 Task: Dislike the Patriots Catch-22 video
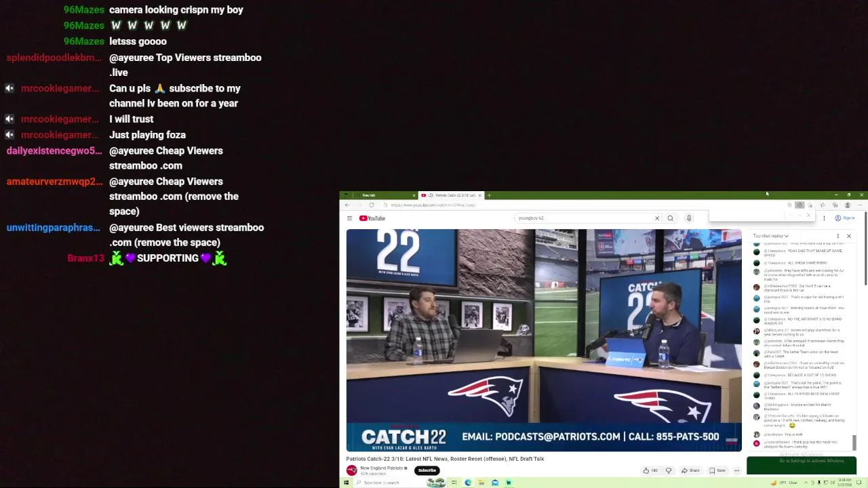pyautogui.click(x=669, y=470)
